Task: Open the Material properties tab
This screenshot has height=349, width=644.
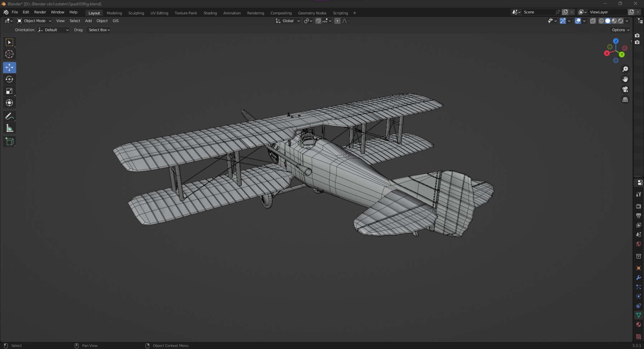Action: coord(639,324)
